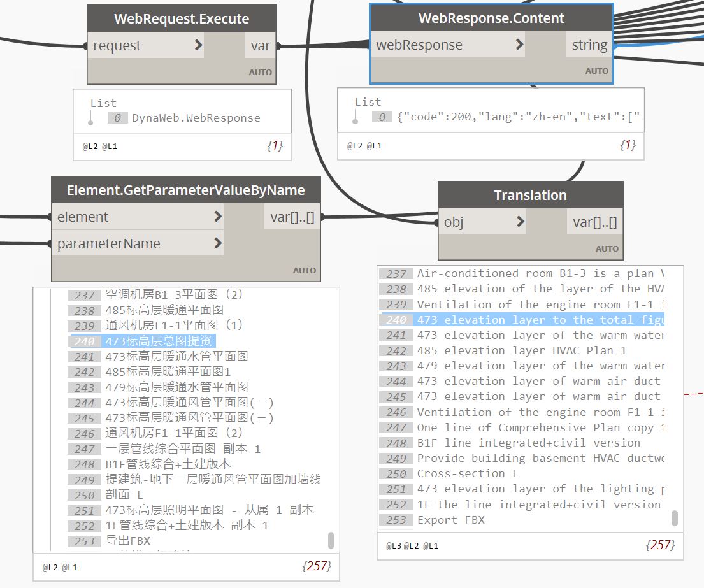This screenshot has width=704, height=588.
Task: Click the string output port of WebResponse.Content
Action: pos(589,45)
